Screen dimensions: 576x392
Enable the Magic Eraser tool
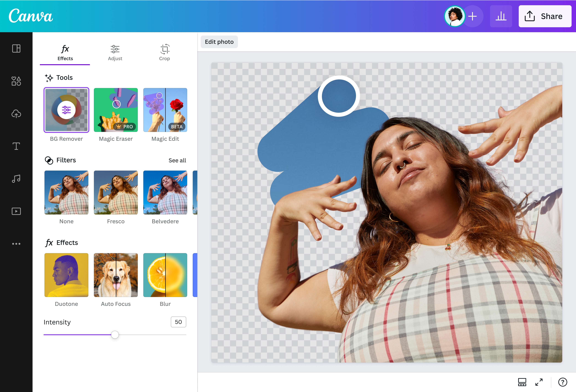[116, 110]
